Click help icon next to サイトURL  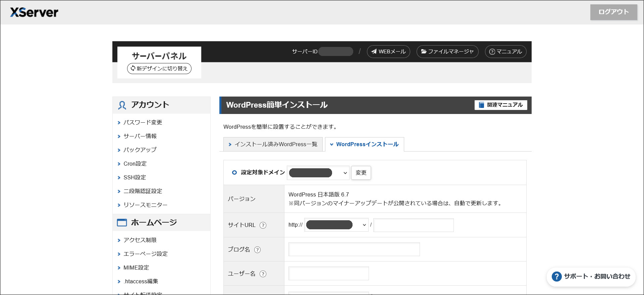263,225
